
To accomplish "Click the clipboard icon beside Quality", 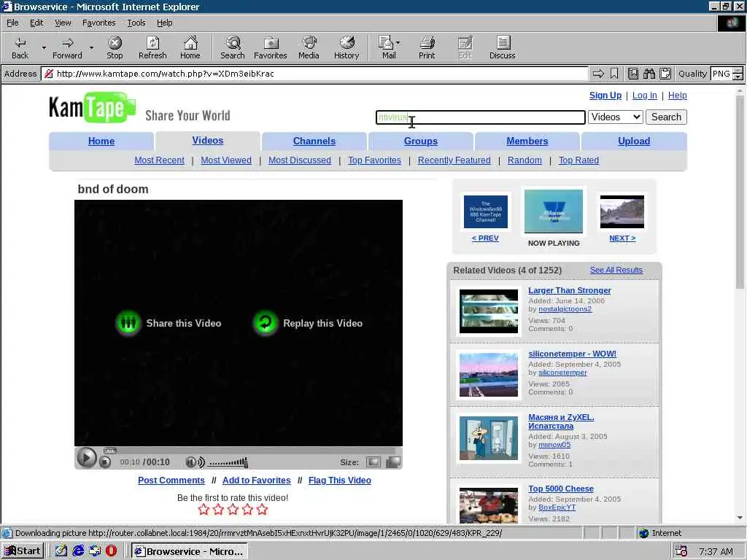I will point(665,74).
